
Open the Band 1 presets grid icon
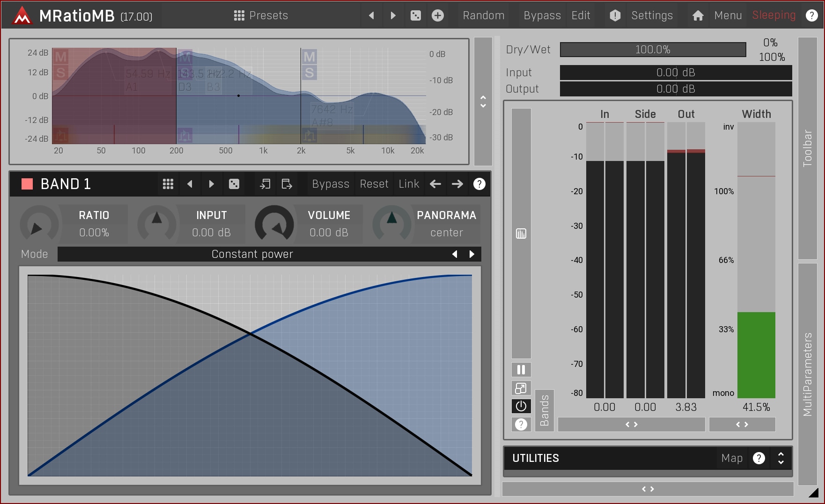(x=168, y=184)
